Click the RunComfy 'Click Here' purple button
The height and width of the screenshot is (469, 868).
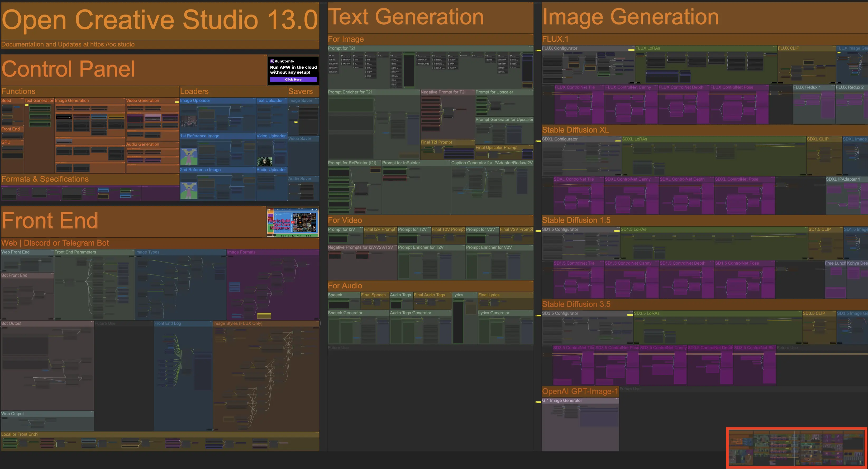click(x=293, y=79)
